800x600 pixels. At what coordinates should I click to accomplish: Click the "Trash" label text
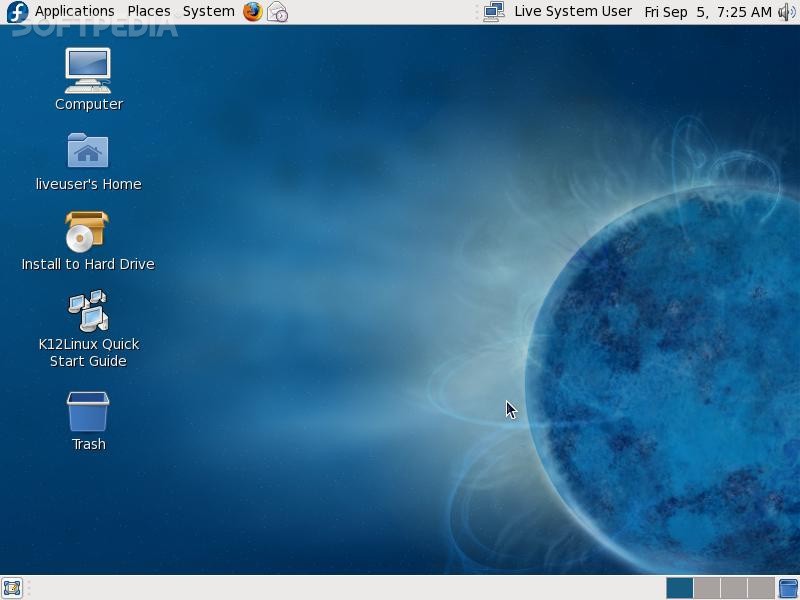pos(89,444)
